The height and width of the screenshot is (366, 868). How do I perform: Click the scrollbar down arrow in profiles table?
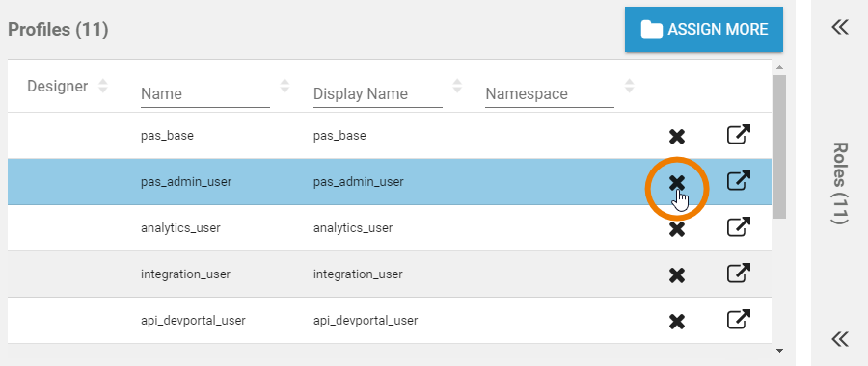pos(780,350)
